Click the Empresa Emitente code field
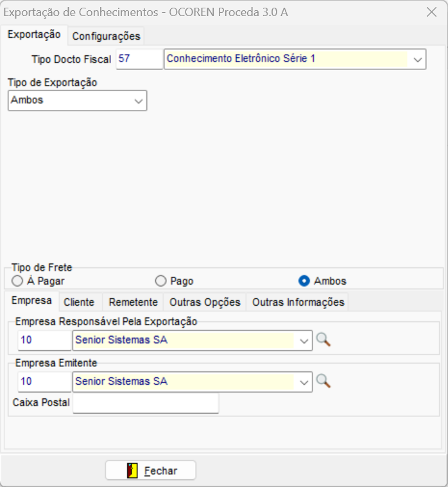The image size is (448, 487). pyautogui.click(x=44, y=382)
